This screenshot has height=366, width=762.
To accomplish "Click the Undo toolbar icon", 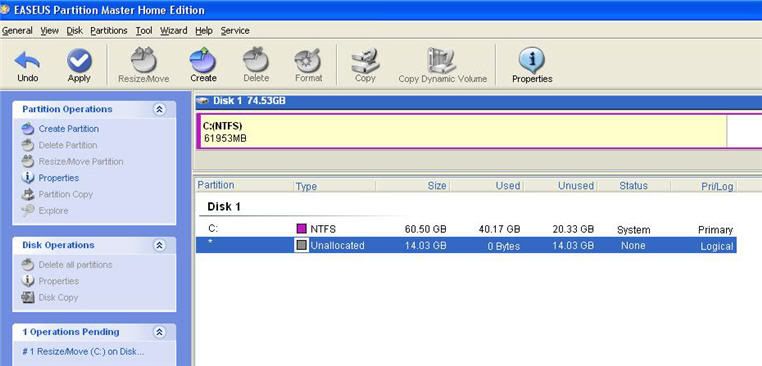I will [x=28, y=60].
